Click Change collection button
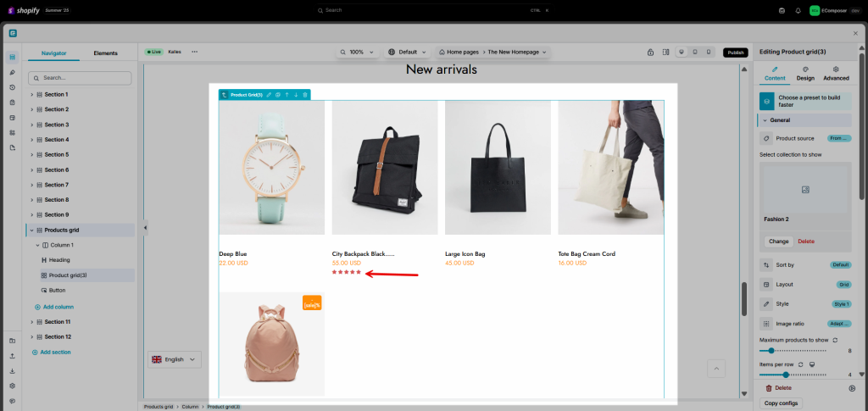 778,242
